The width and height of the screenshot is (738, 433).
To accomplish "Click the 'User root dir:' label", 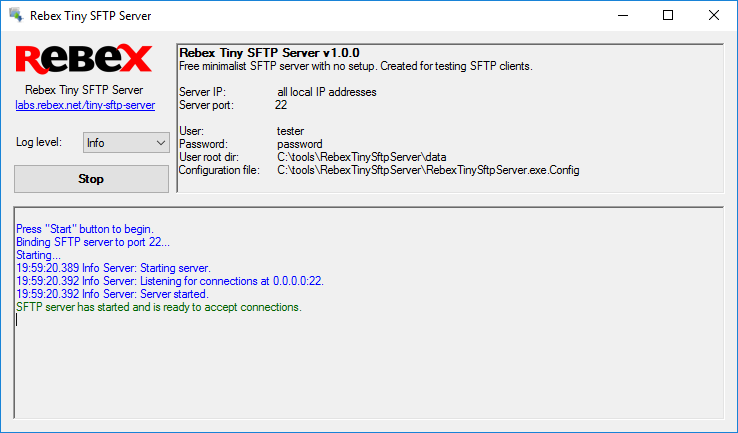I will [209, 157].
